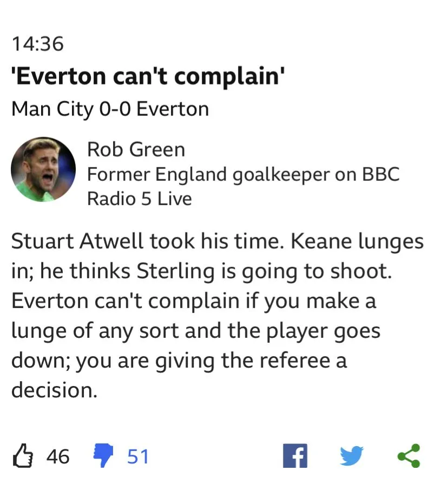
Task: Click the Rob Green name
Action: (136, 149)
